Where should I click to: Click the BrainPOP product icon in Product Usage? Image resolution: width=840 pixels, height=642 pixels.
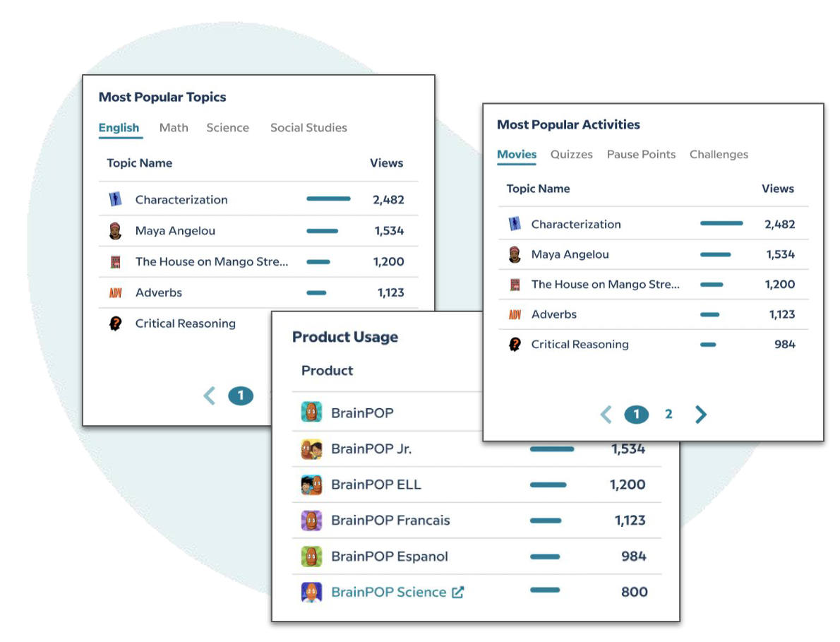click(x=311, y=412)
